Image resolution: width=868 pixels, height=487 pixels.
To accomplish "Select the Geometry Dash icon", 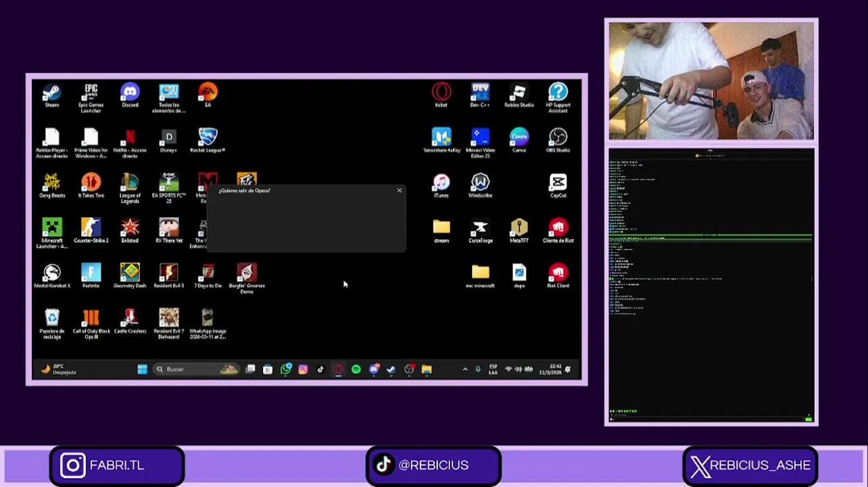I will (130, 277).
